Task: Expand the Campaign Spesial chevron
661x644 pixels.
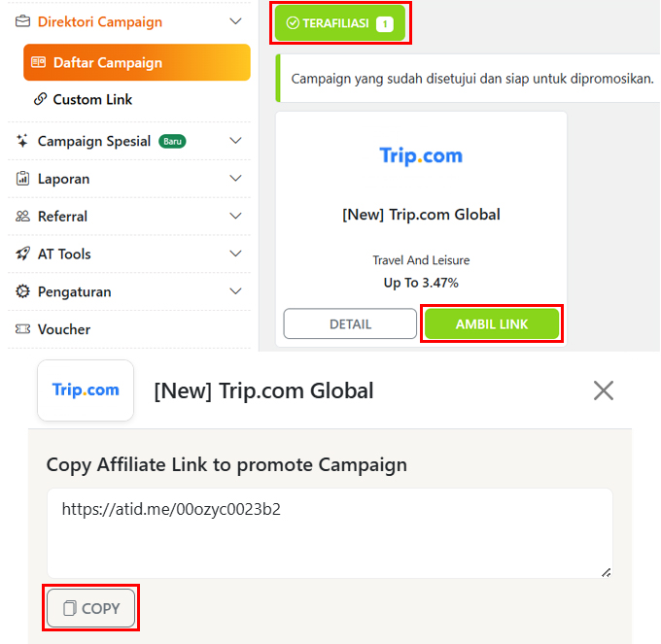Action: click(234, 141)
